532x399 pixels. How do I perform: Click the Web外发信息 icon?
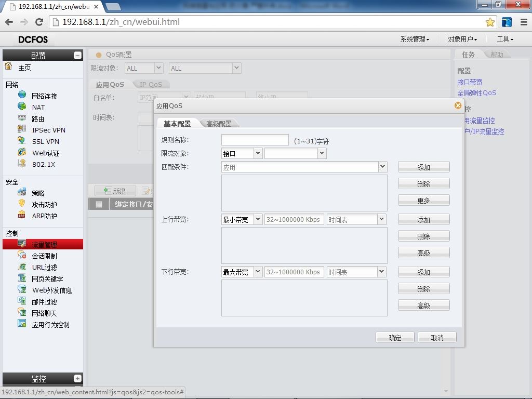coord(22,289)
